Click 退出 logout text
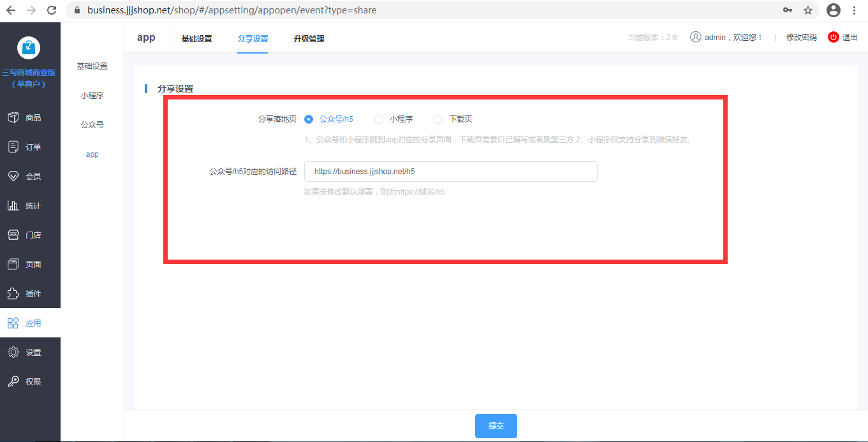868x442 pixels. (x=850, y=37)
